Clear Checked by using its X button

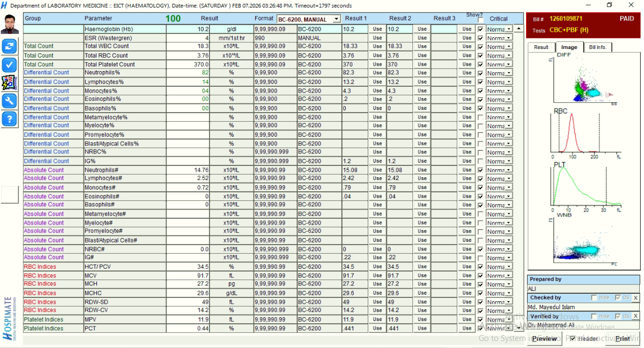635,298
